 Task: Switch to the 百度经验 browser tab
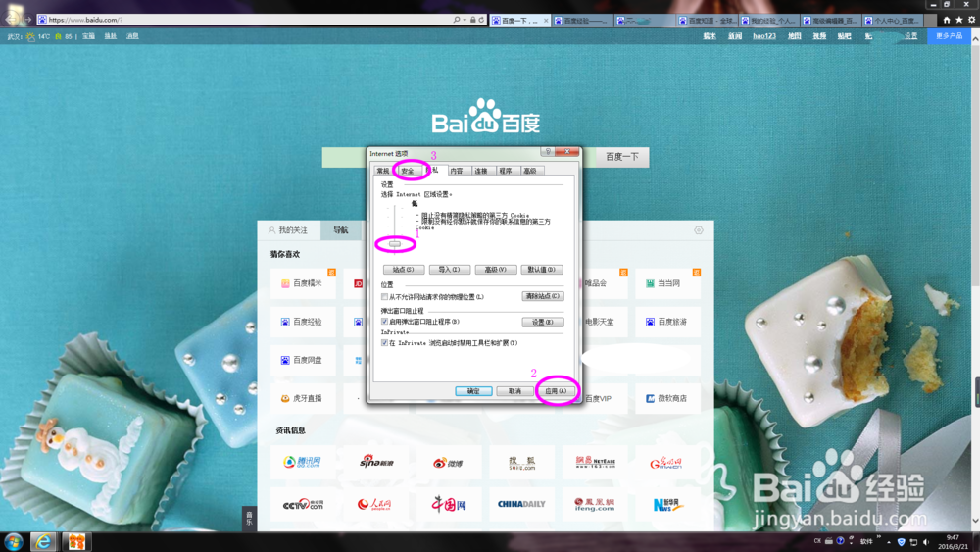coord(582,21)
